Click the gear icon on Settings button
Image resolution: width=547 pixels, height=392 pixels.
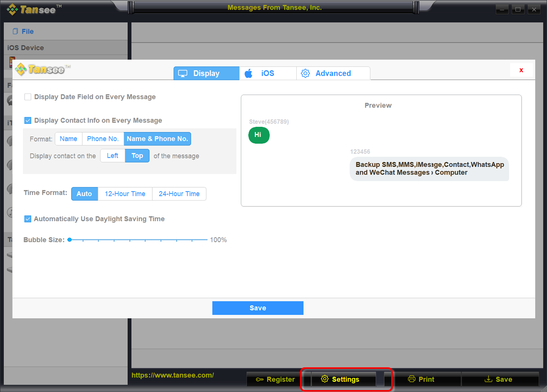pos(325,379)
